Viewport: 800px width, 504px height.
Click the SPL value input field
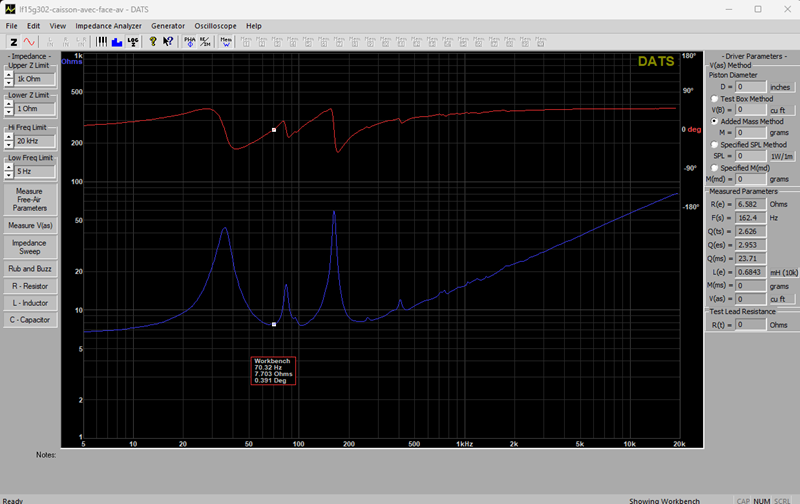coord(751,156)
